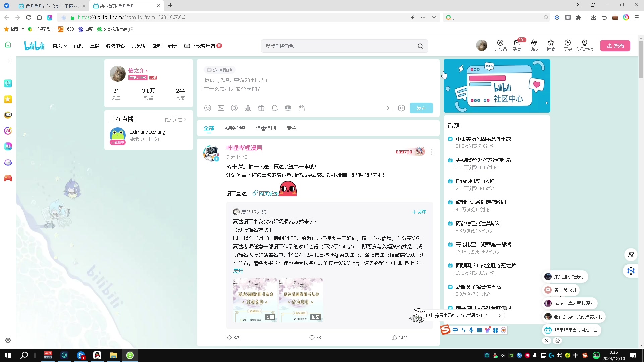Open comments showing 78 replies
644x362 pixels.
point(315,338)
